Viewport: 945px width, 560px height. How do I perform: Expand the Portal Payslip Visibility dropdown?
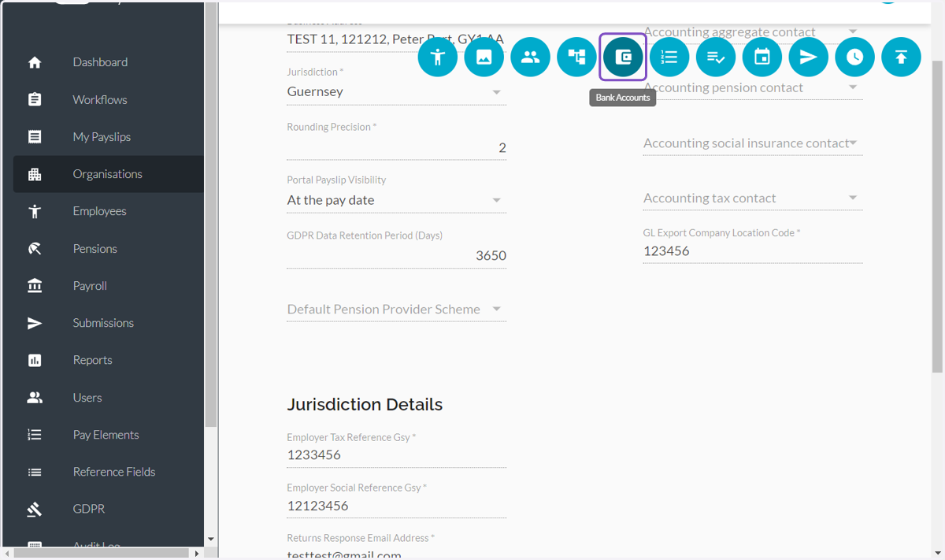point(396,200)
